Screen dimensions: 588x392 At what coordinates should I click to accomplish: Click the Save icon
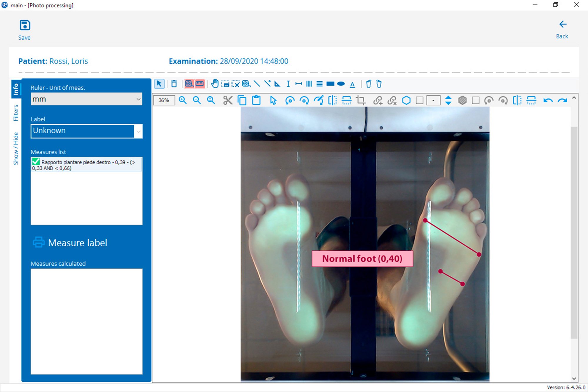tap(25, 25)
